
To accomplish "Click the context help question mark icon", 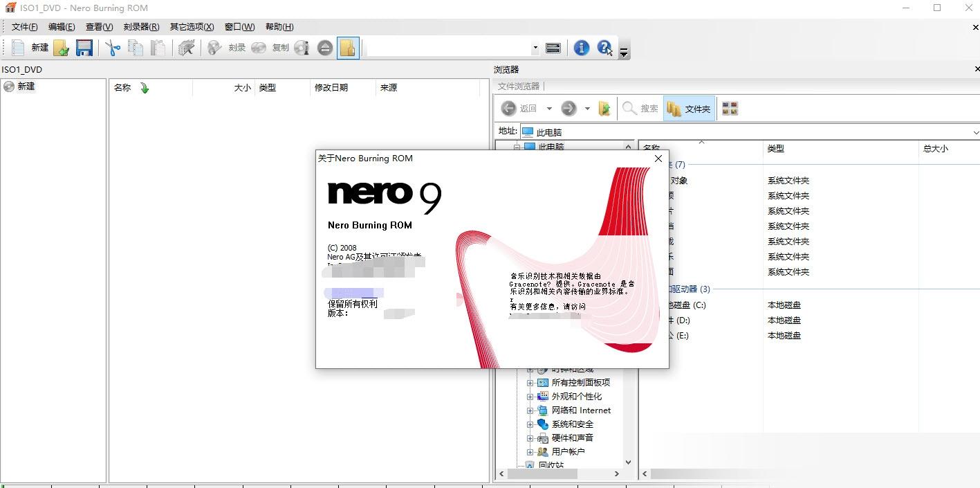I will point(605,48).
